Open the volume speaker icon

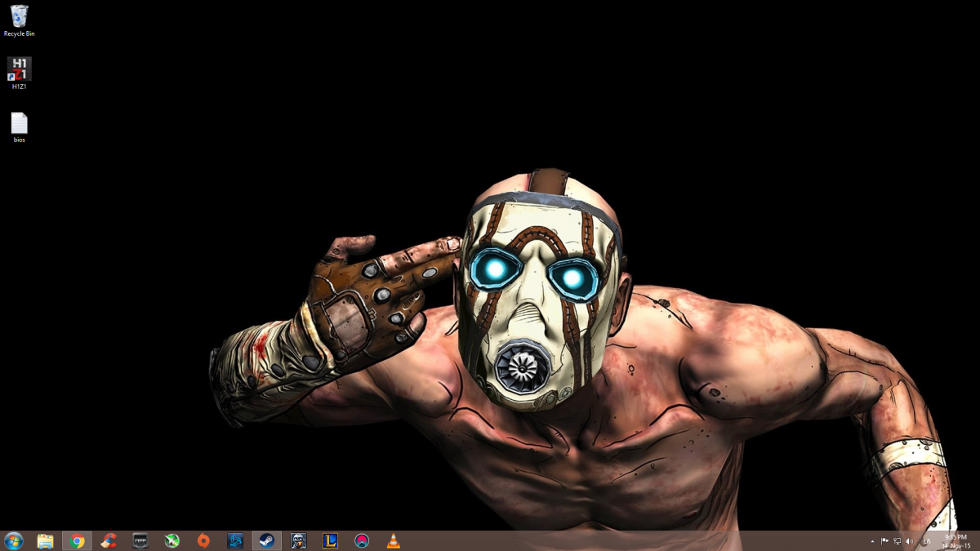910,541
